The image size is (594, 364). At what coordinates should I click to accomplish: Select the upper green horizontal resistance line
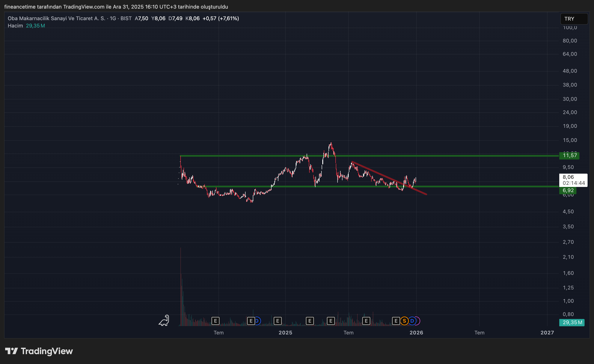[x=458, y=156]
